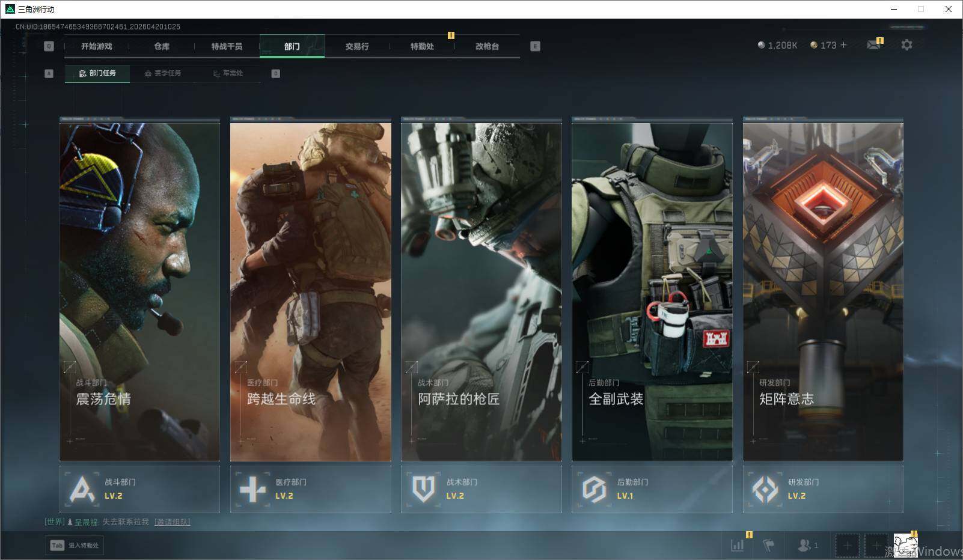This screenshot has height=560, width=963.
Task: Open the bar chart stats icon
Action: coord(737,546)
